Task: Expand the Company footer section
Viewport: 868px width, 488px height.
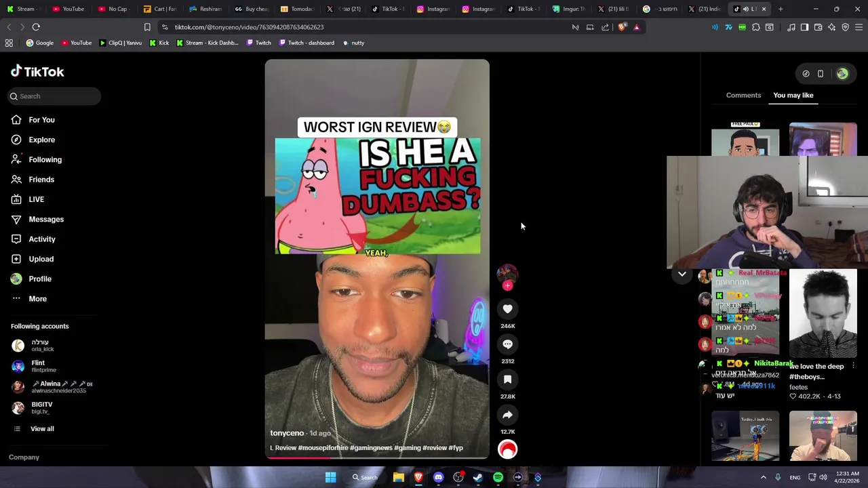Action: click(24, 457)
